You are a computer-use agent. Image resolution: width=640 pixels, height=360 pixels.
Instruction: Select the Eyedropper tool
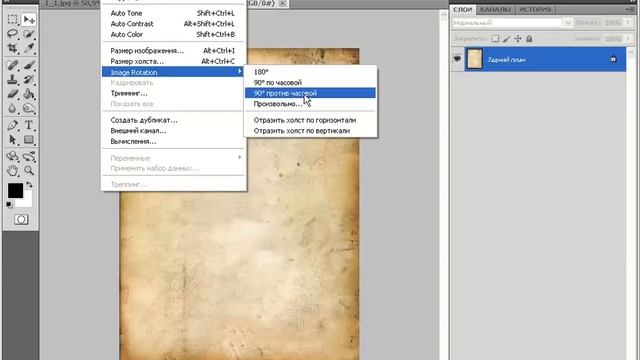click(x=29, y=49)
